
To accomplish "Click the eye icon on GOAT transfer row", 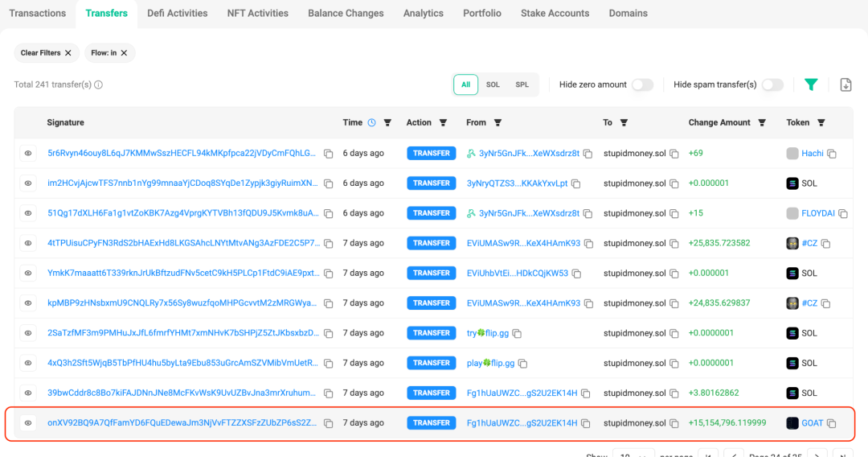I will pos(28,423).
